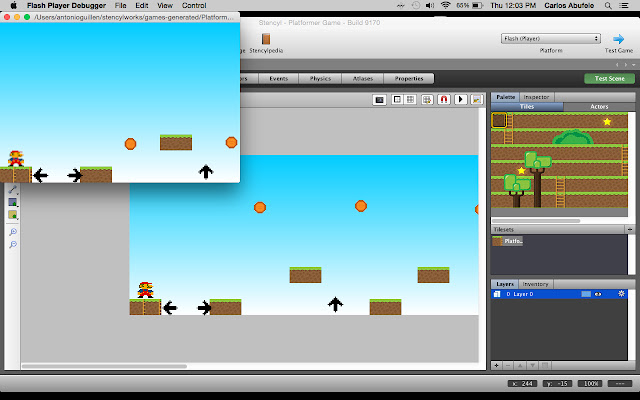Click Layer 0's blue color swatch

click(586, 294)
